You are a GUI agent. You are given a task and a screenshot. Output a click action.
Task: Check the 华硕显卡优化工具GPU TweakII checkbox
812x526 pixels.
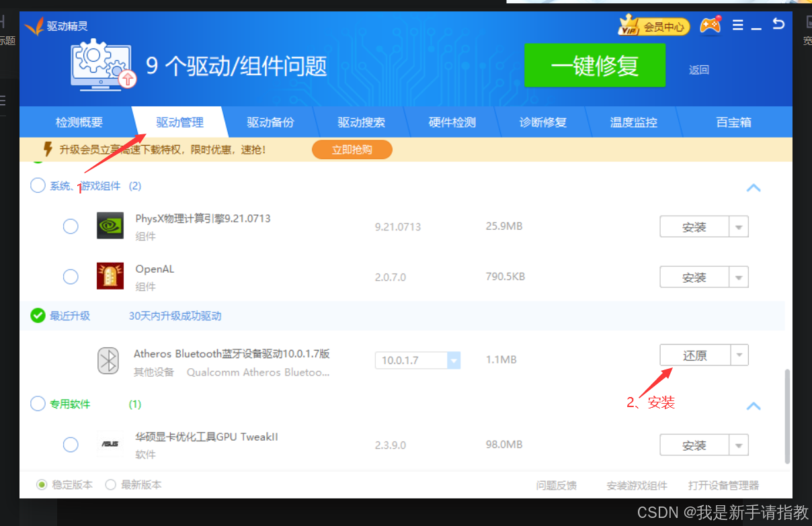coord(71,445)
